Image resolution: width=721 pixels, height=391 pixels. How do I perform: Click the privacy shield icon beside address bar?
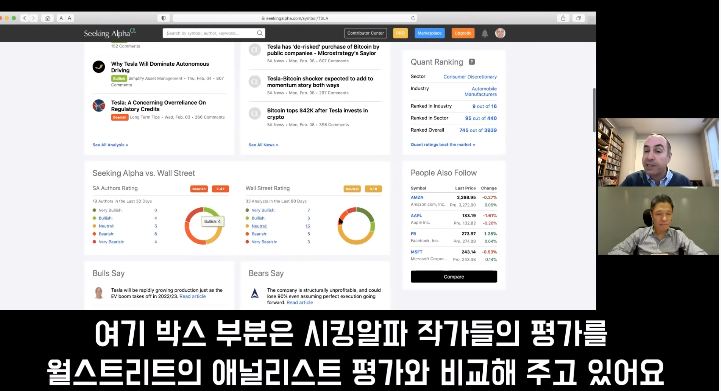click(x=163, y=18)
